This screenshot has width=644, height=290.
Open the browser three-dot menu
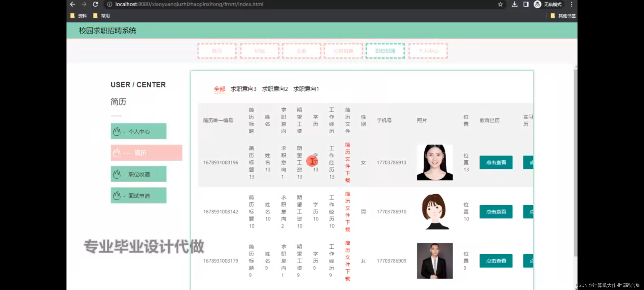tap(572, 4)
